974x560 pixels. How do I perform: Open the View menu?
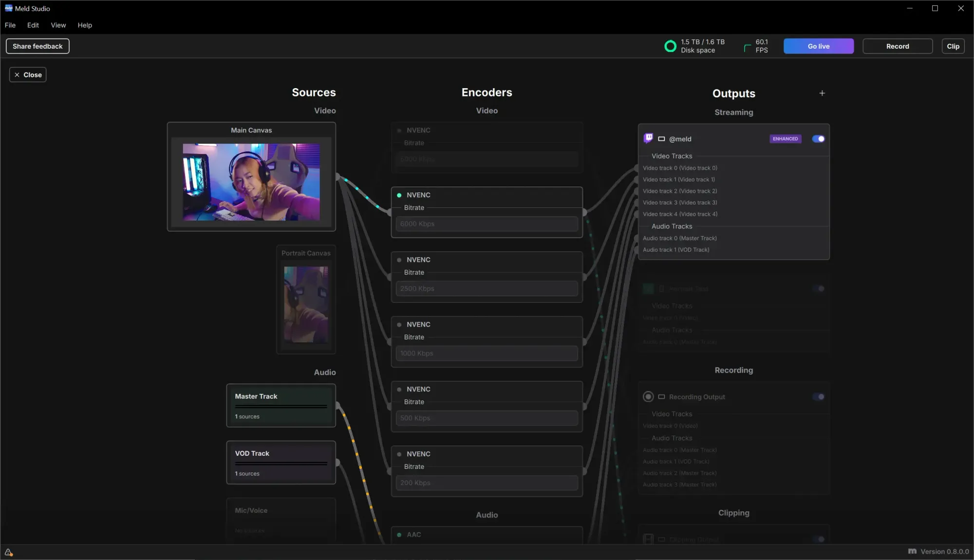(x=58, y=25)
